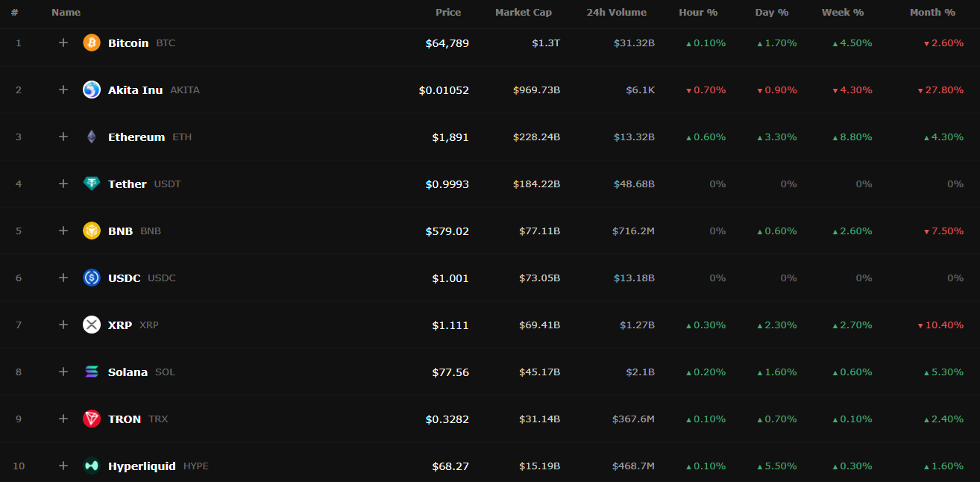The image size is (980, 482).
Task: Sort table by the # rank column
Action: coord(14,12)
